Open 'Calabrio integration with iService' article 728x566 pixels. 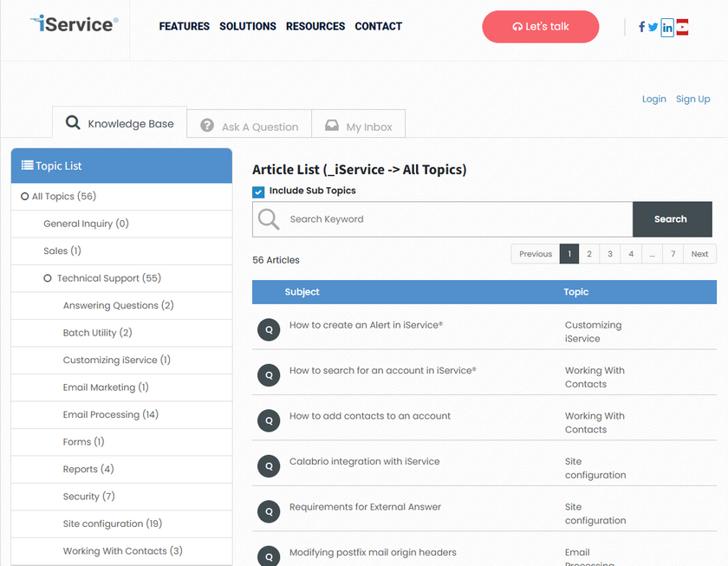[365, 461]
